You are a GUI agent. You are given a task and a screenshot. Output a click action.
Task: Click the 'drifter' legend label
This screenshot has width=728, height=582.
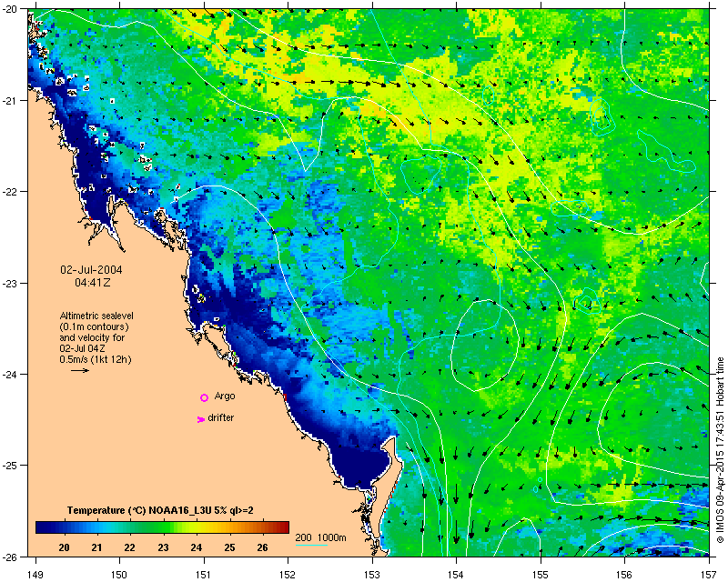[x=220, y=417]
